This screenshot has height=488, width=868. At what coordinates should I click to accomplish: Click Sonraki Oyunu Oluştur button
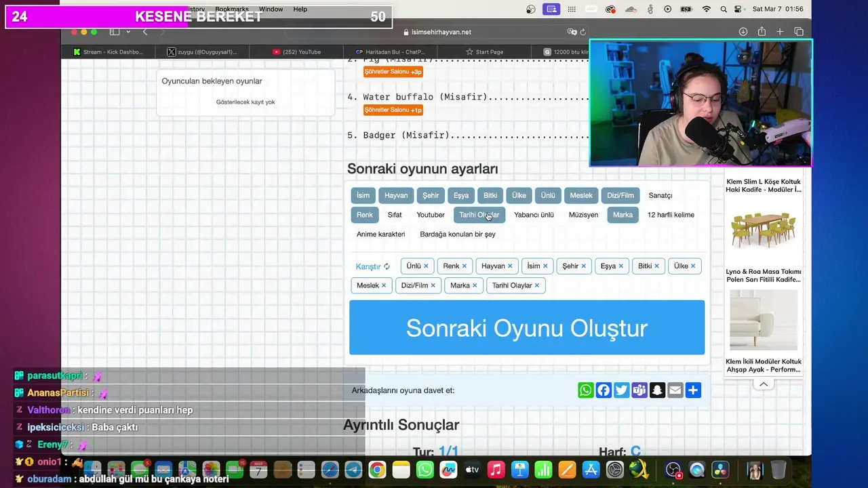(x=527, y=327)
